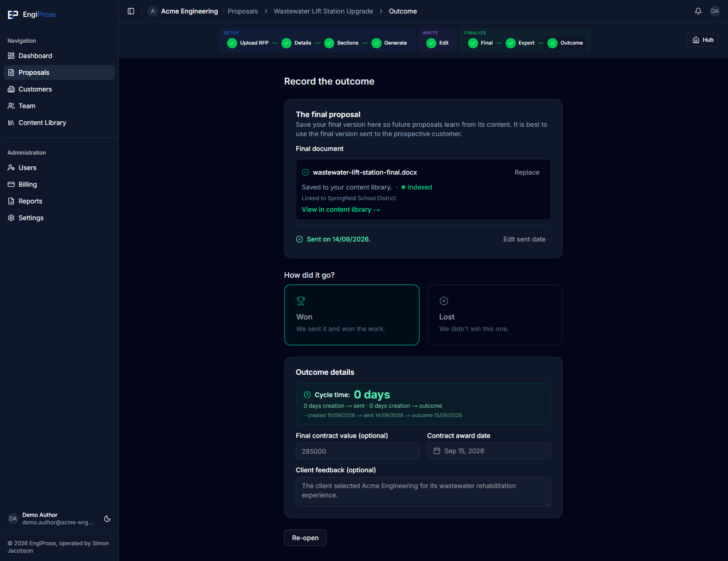Open Reports in the sidebar
The height and width of the screenshot is (561, 728).
pos(59,201)
